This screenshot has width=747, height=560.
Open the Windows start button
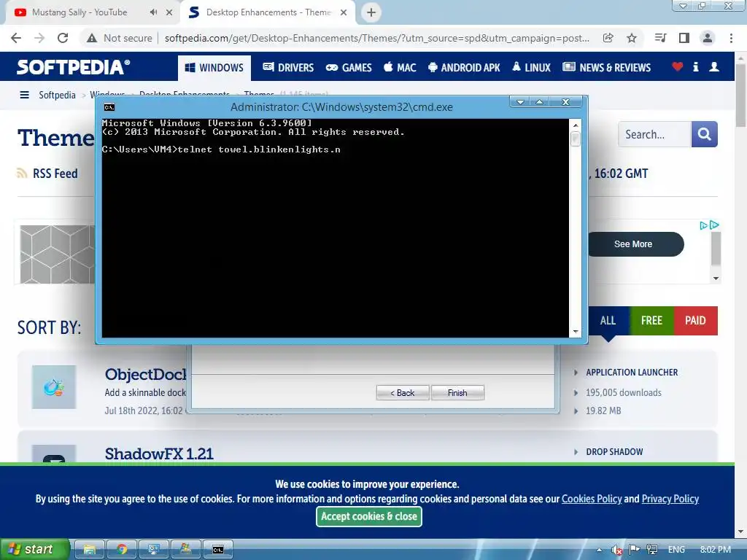(x=35, y=549)
